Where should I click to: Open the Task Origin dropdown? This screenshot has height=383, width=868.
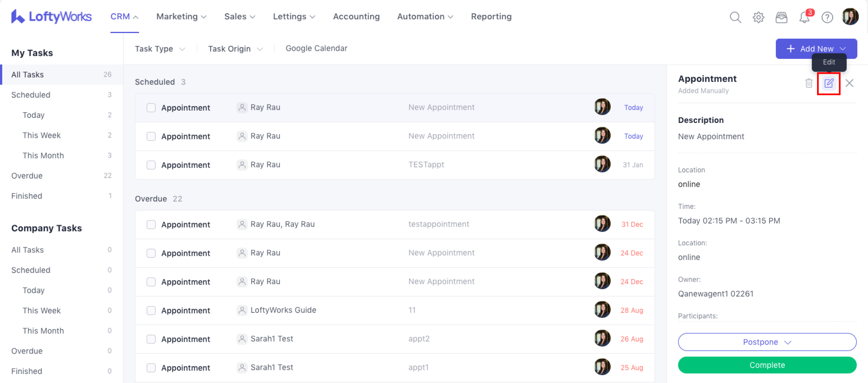(235, 49)
